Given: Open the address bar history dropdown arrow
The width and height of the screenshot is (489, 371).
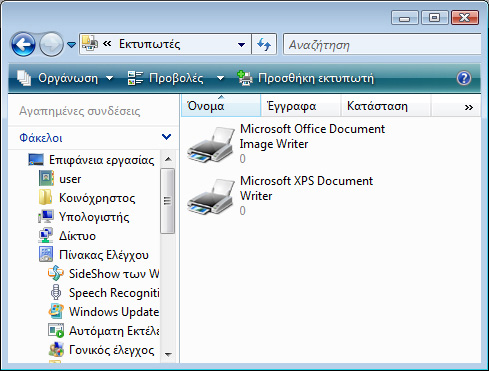Looking at the screenshot, I should (242, 44).
